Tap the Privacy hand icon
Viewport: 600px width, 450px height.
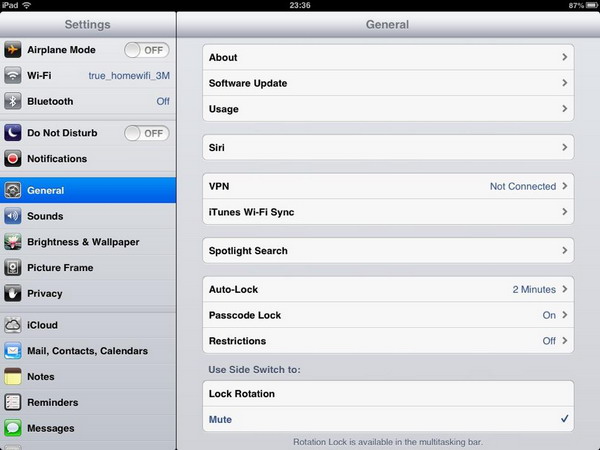13,293
